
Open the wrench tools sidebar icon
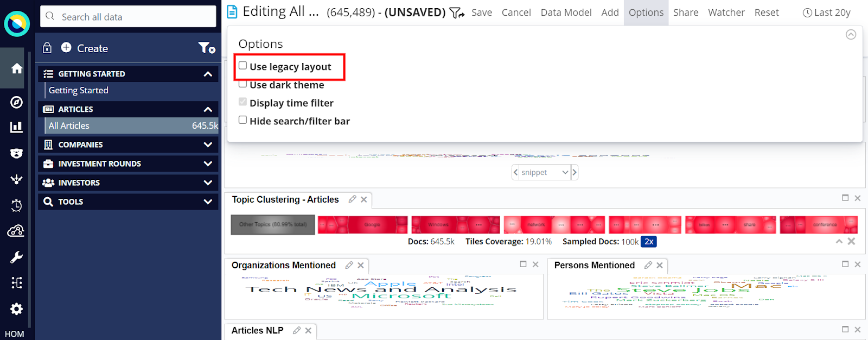(x=17, y=257)
